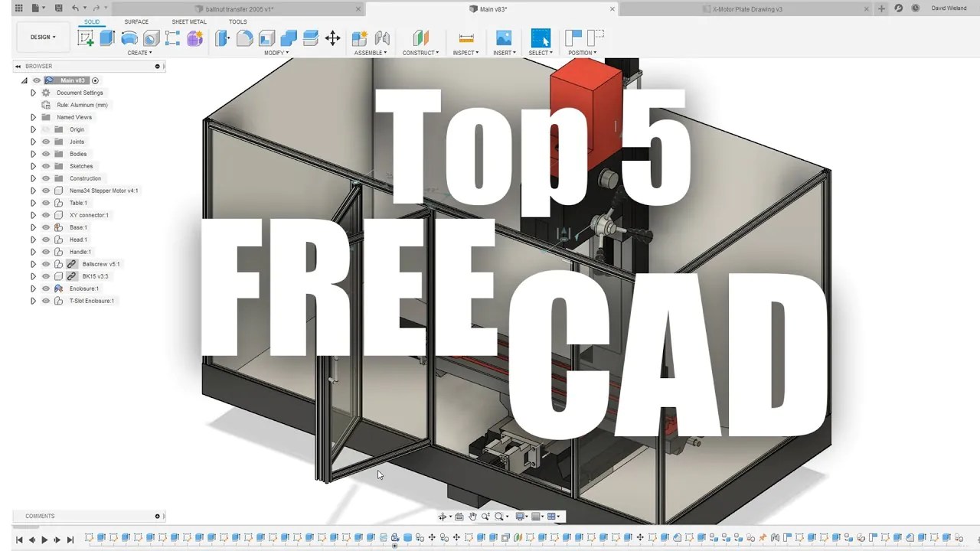Select the Pan tool in navigation bar
The image size is (980, 551).
pyautogui.click(x=472, y=516)
